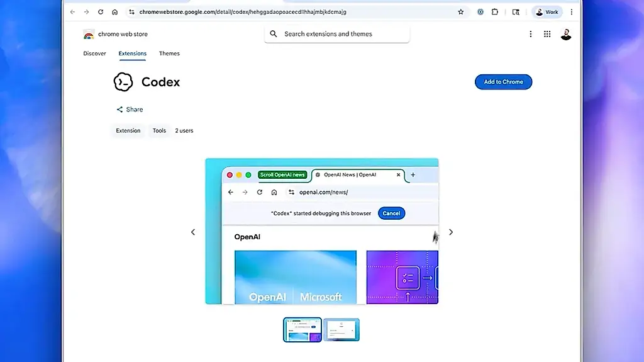
Task: Click the password manager toolbar icon
Action: (x=480, y=12)
